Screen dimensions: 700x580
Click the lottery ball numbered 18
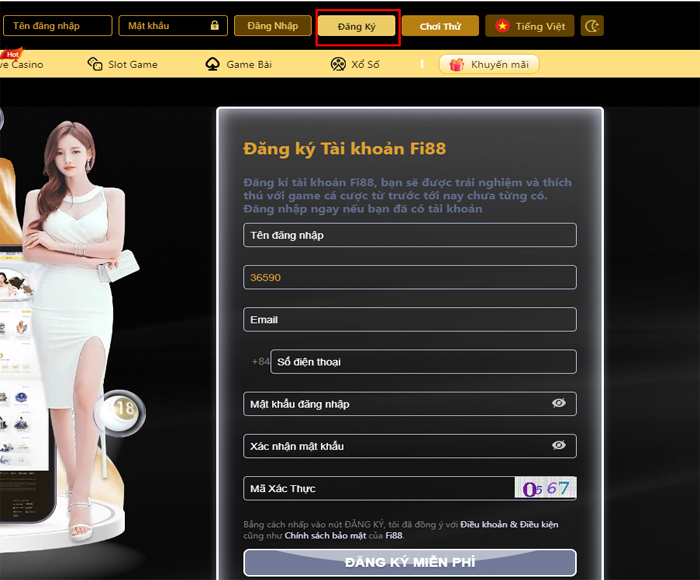(x=120, y=412)
